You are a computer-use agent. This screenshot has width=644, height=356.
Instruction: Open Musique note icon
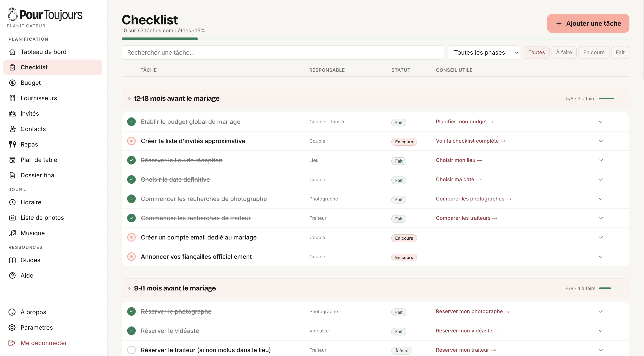(x=12, y=233)
